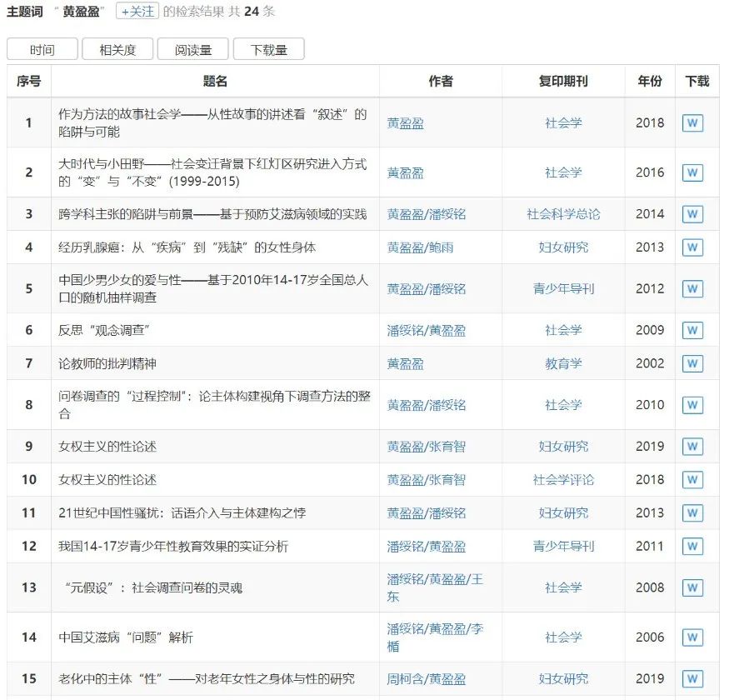Download Word file for row 8

coord(692,404)
